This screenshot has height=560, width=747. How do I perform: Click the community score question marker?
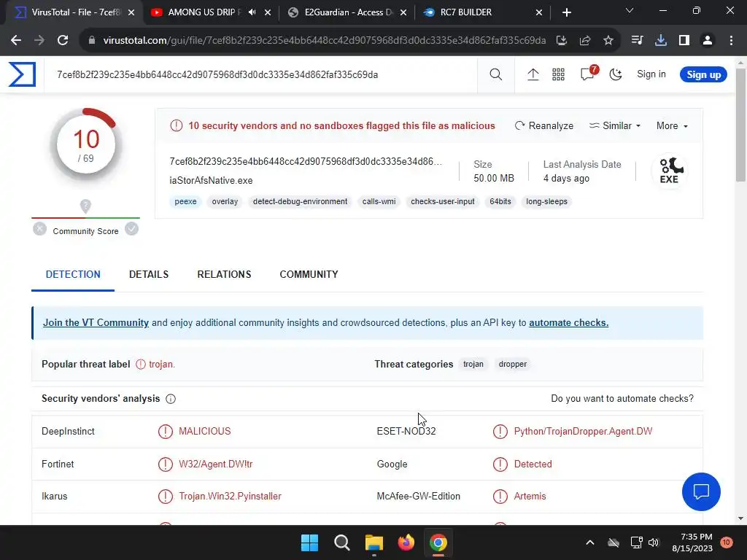coord(85,206)
